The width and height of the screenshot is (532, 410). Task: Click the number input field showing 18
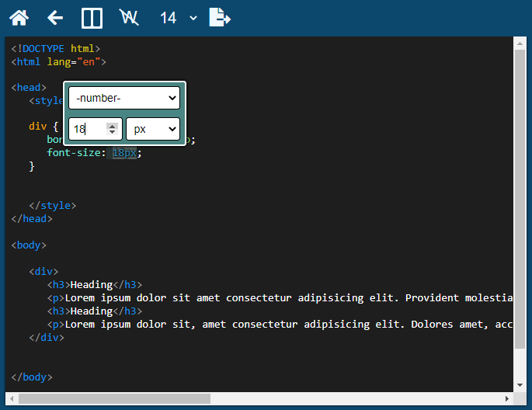[x=96, y=129]
